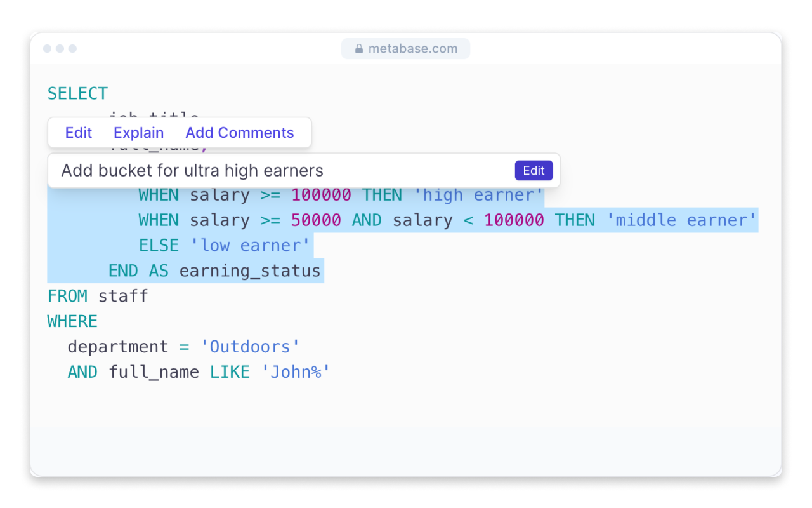The width and height of the screenshot is (812, 508).
Task: Click the third gray window dot
Action: (x=72, y=49)
